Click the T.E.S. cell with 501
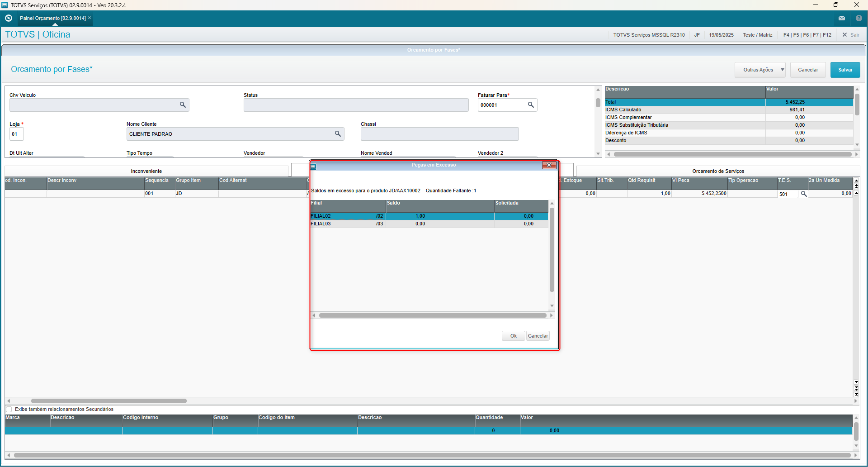 tap(788, 194)
